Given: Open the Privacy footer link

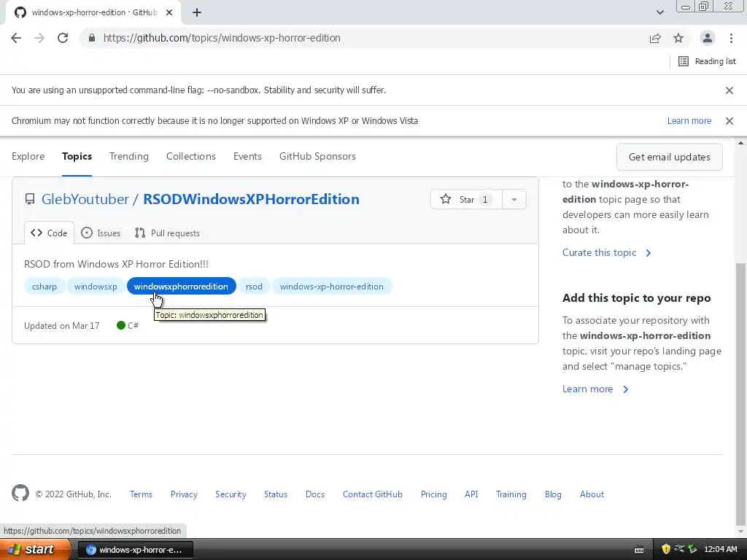Looking at the screenshot, I should click(184, 494).
